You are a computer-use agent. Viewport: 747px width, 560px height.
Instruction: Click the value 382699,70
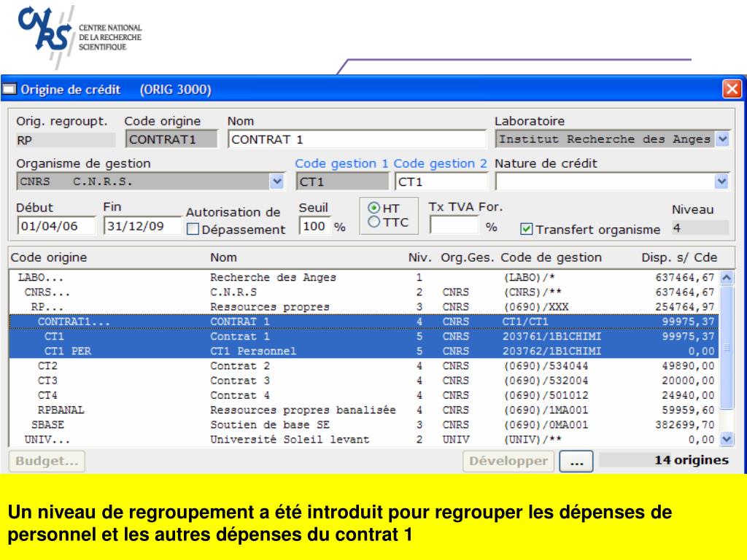[684, 425]
